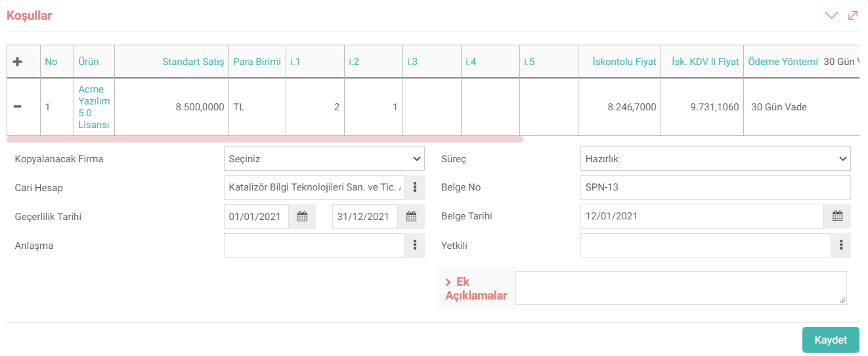Screen dimensions: 868x356
Task: Click the Belge No field SPN-13
Action: [716, 187]
